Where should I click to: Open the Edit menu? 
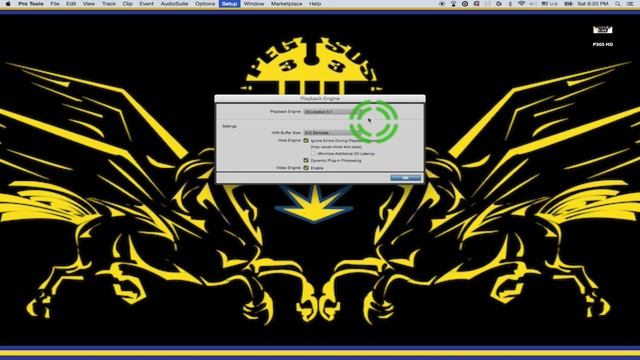(71, 4)
